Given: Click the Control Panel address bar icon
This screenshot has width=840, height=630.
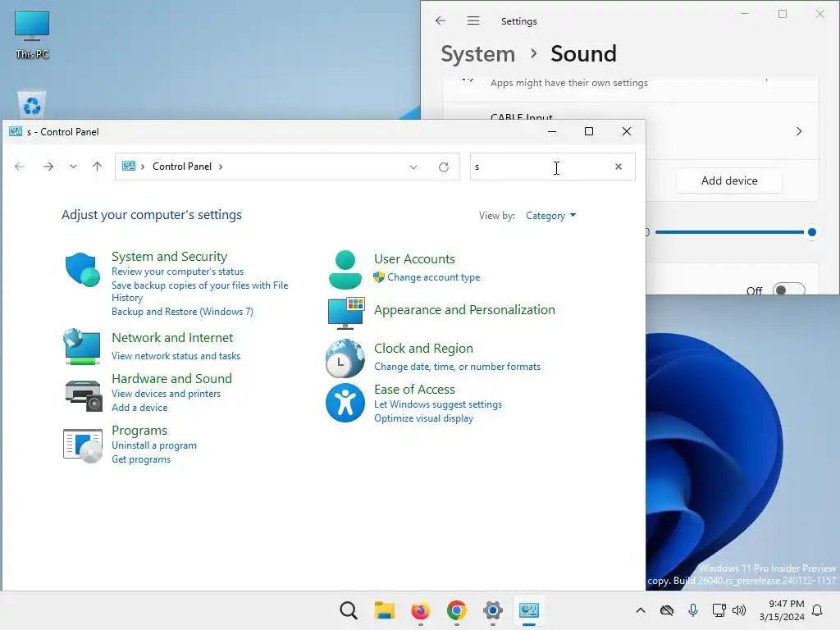Looking at the screenshot, I should coord(129,166).
